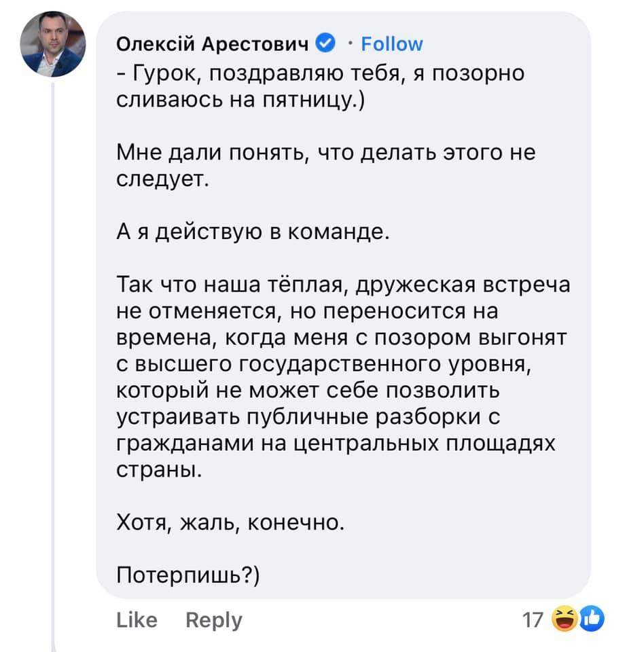The height and width of the screenshot is (652, 644).
Task: Open the profile via the name Олексій Арестович
Action: tap(213, 43)
